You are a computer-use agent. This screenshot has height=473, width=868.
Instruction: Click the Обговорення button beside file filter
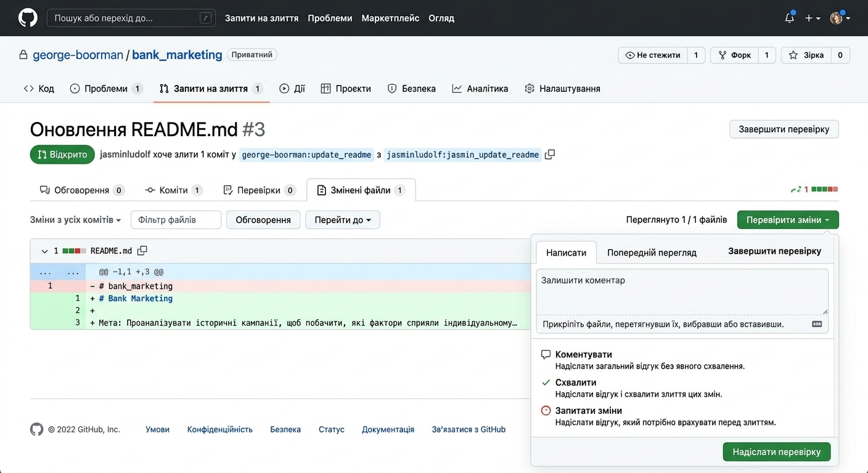pos(263,220)
